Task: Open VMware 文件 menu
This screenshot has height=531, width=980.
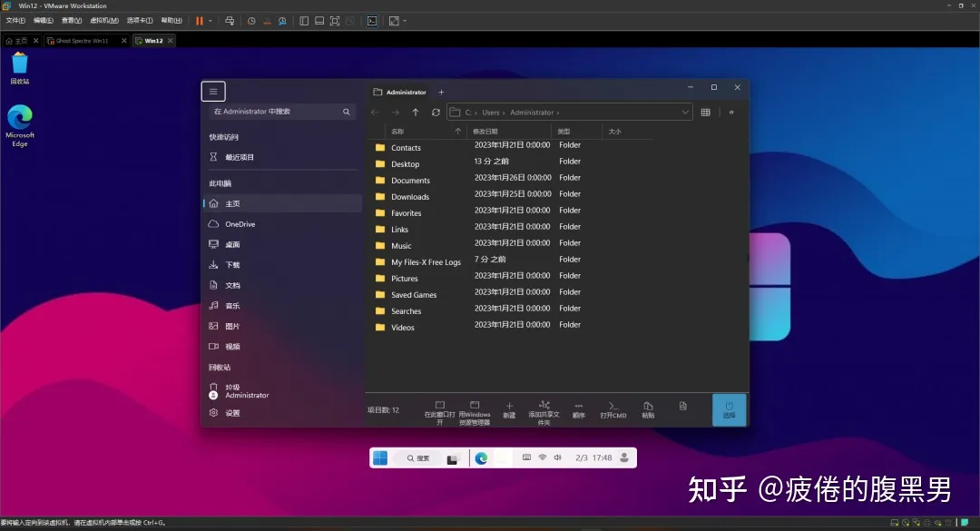Action: point(15,21)
